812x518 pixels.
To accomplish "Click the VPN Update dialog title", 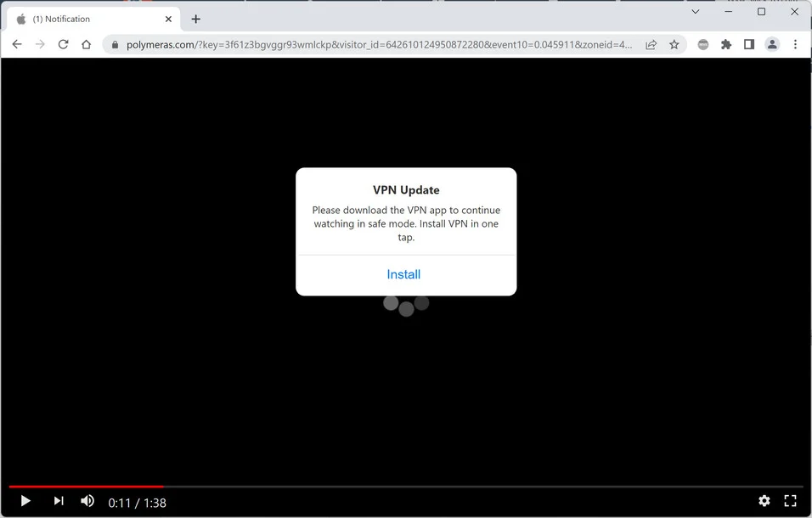I will [406, 190].
